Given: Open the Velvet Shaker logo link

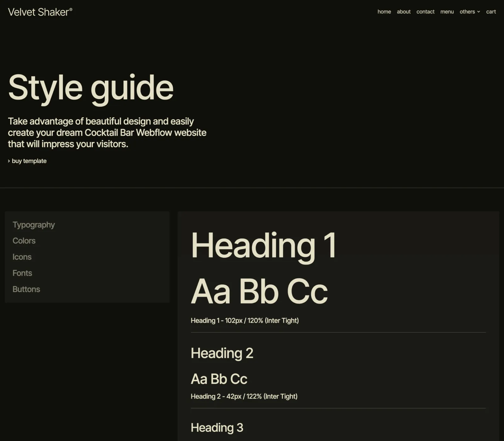Looking at the screenshot, I should (x=40, y=12).
